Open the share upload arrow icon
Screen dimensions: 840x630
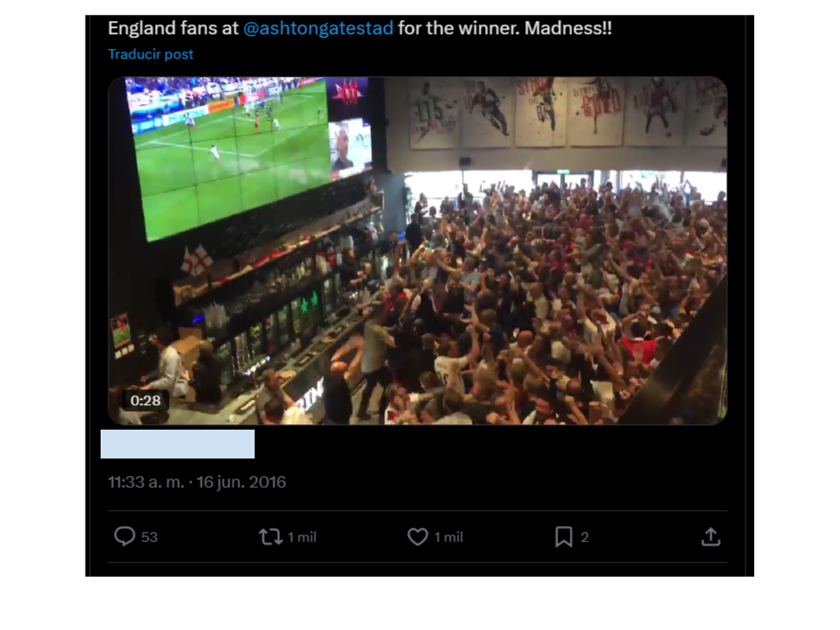(x=710, y=536)
